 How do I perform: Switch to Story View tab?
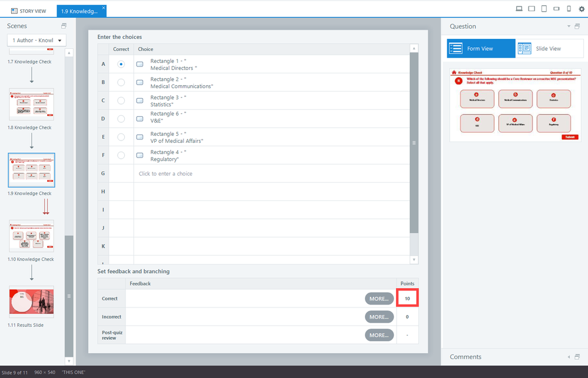click(28, 11)
